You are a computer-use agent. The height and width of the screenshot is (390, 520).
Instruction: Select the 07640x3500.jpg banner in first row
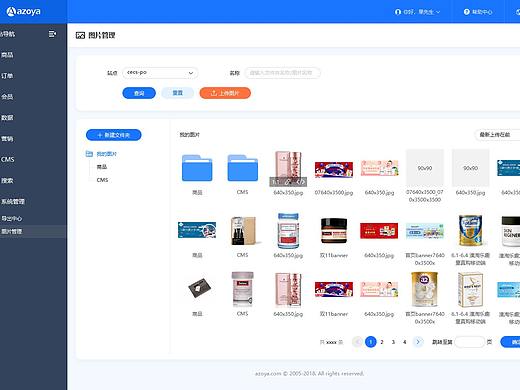tap(334, 170)
